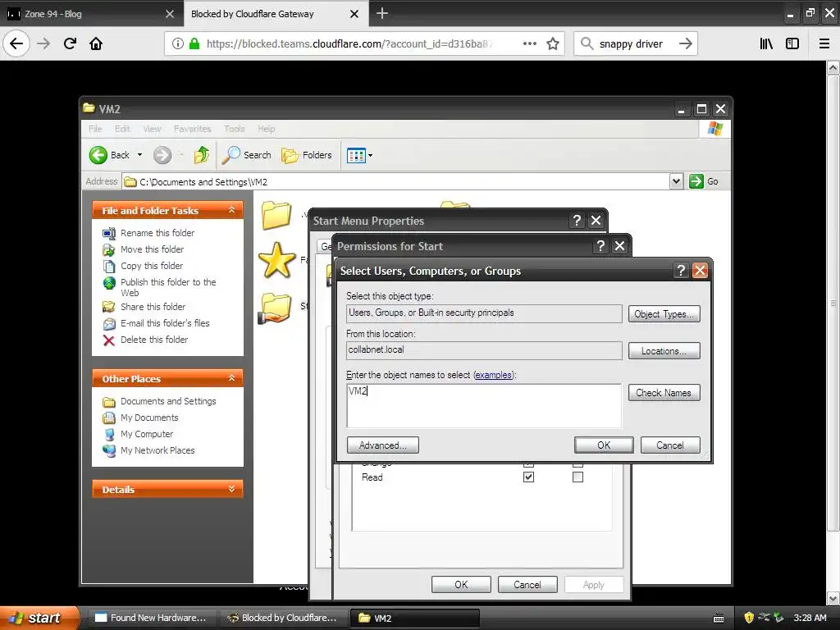
Task: Collapse Other Places panel
Action: point(231,378)
